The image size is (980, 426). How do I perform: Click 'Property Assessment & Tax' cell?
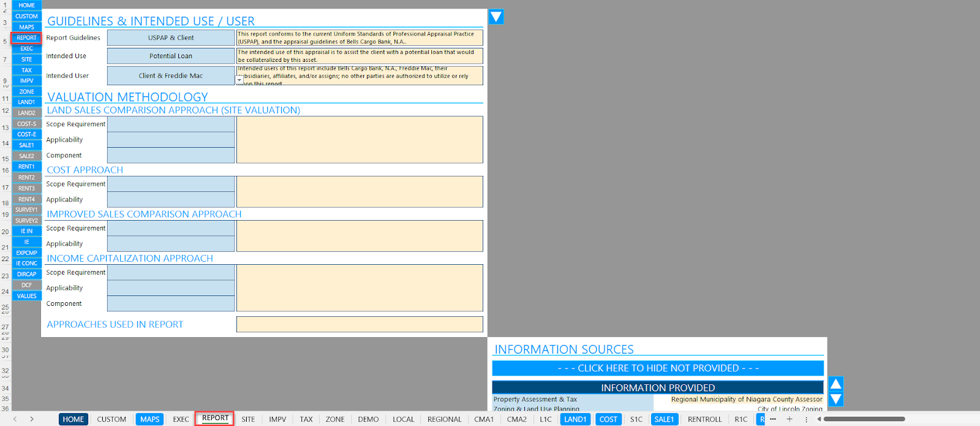[573, 400]
